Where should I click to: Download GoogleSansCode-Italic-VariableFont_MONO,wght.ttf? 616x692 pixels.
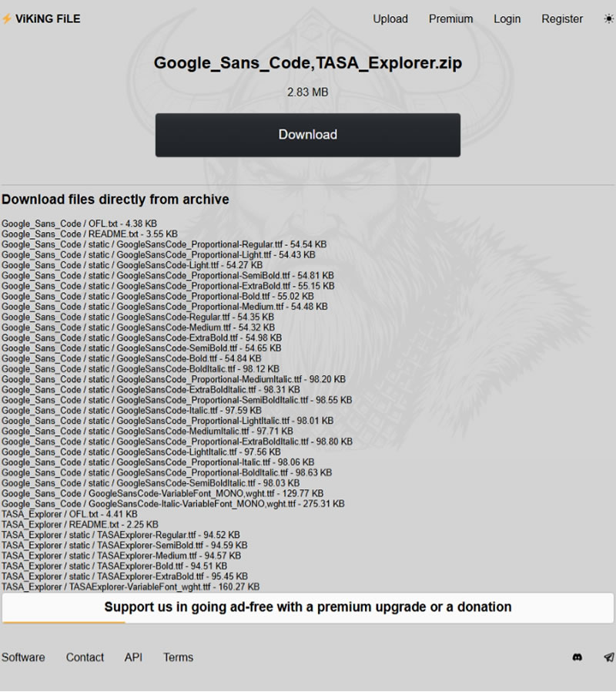coord(172,503)
